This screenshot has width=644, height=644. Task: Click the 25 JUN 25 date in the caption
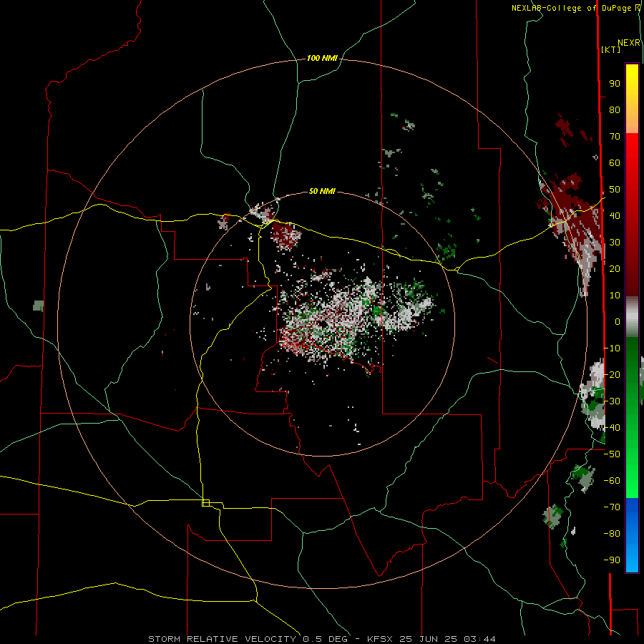(x=429, y=639)
